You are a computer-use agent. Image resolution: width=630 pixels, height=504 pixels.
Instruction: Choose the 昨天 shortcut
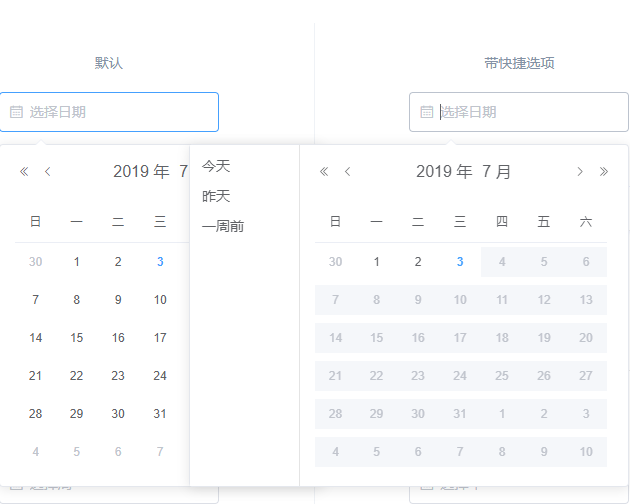click(216, 196)
